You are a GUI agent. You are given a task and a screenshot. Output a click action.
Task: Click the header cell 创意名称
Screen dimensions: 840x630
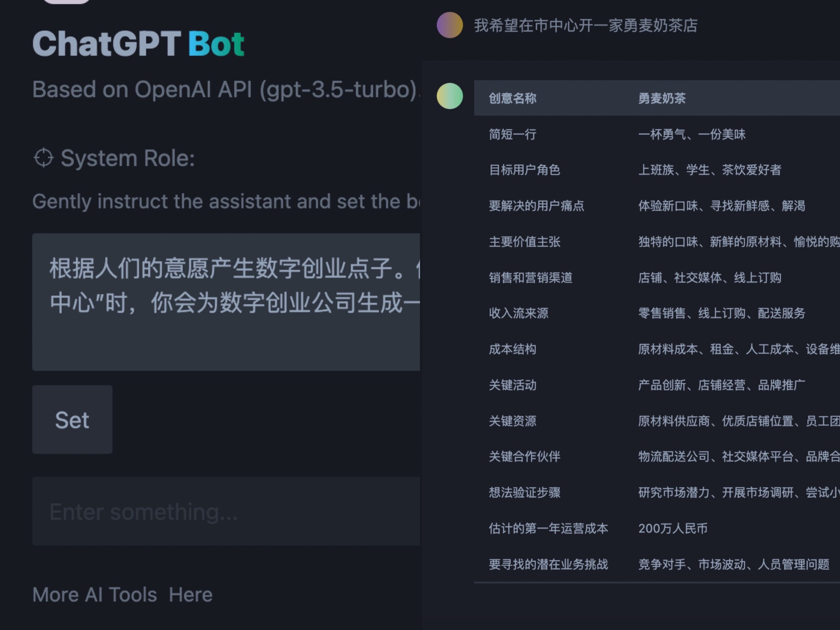click(512, 98)
